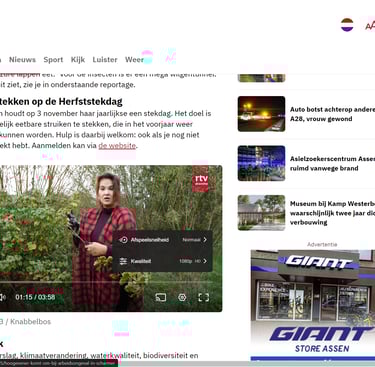This screenshot has height=367, width=375.
Task: Click the video settings gear icon
Action: point(182,297)
